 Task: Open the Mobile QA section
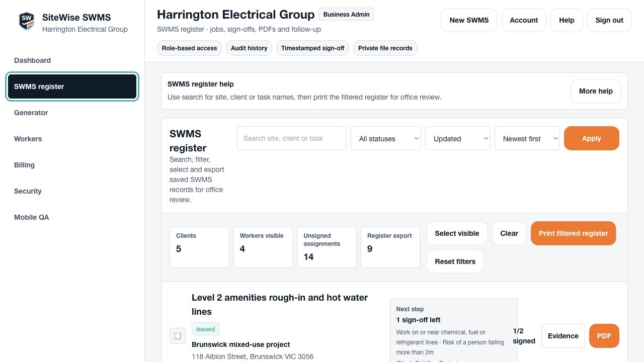(72, 217)
